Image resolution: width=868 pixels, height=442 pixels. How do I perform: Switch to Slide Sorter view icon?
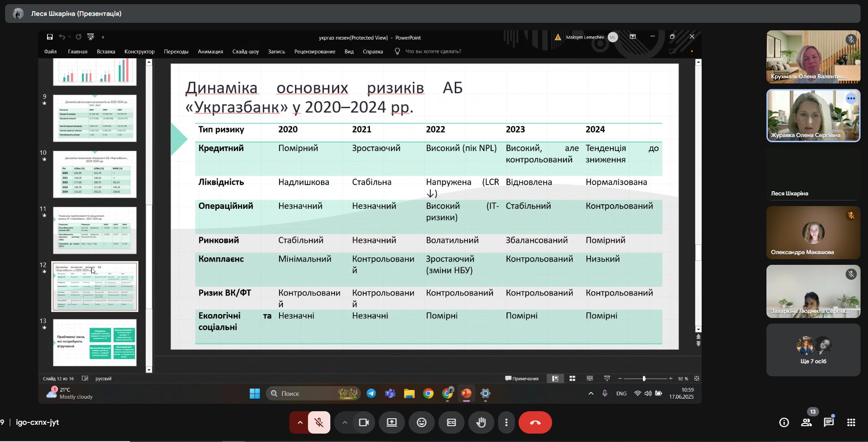click(x=573, y=379)
